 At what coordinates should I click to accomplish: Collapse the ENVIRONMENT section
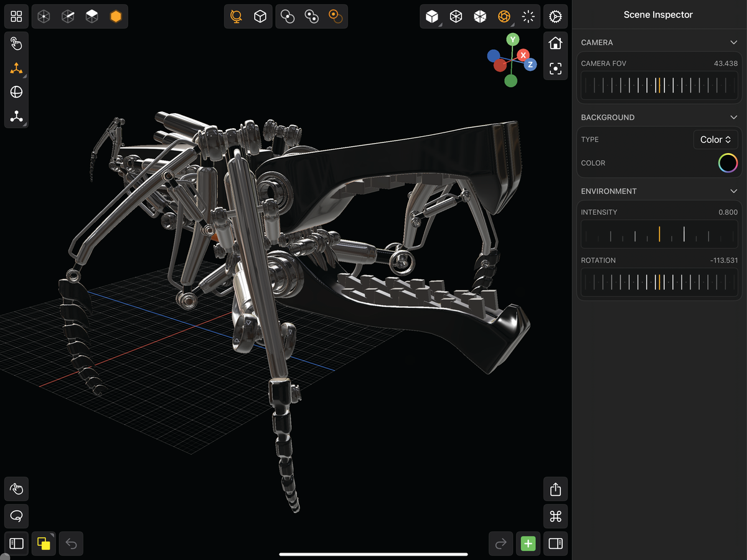coord(733,190)
